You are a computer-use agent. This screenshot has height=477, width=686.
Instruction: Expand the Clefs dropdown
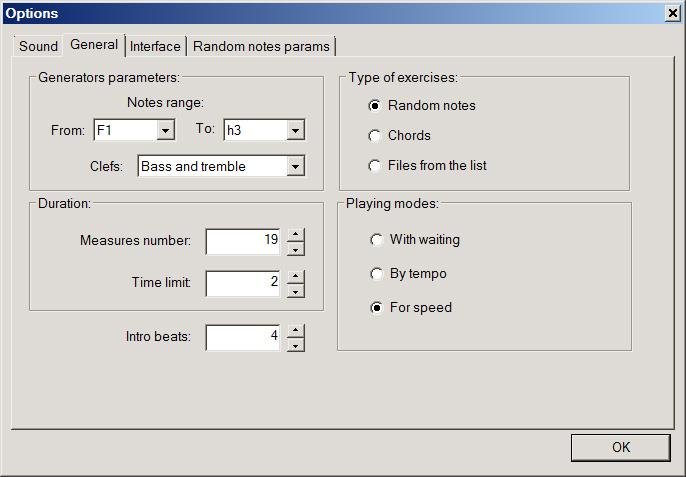click(295, 166)
